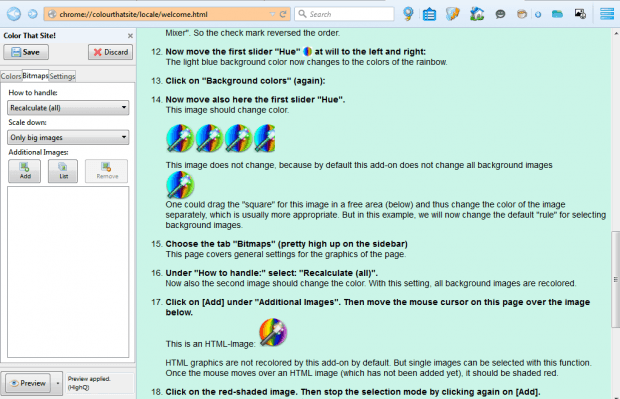Click the small blue globe toolbar icon

click(538, 15)
